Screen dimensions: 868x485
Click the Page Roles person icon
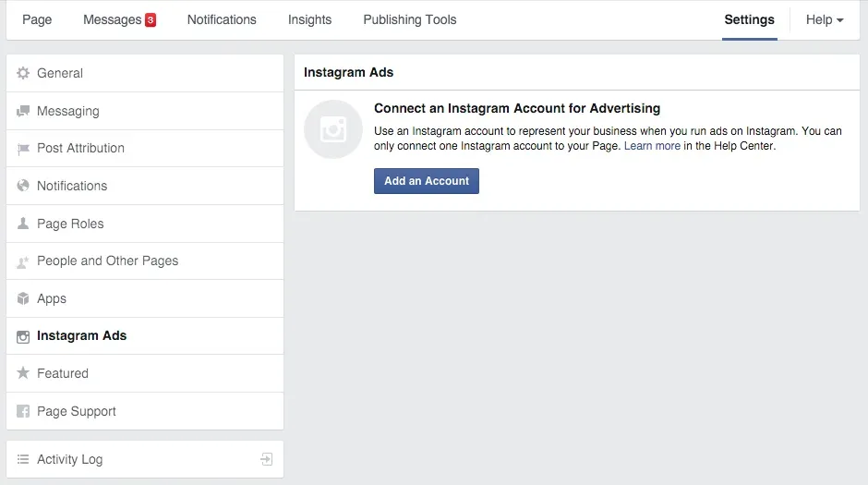click(23, 224)
